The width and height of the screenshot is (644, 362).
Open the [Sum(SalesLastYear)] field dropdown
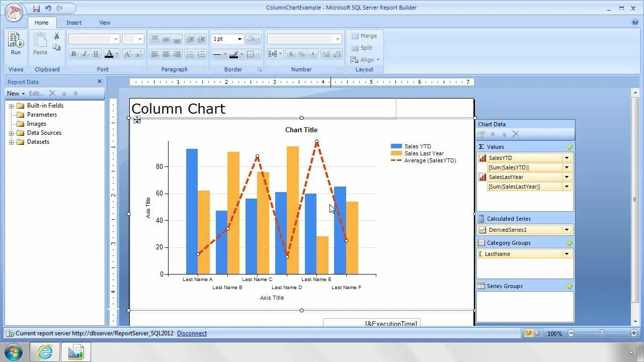click(x=567, y=187)
